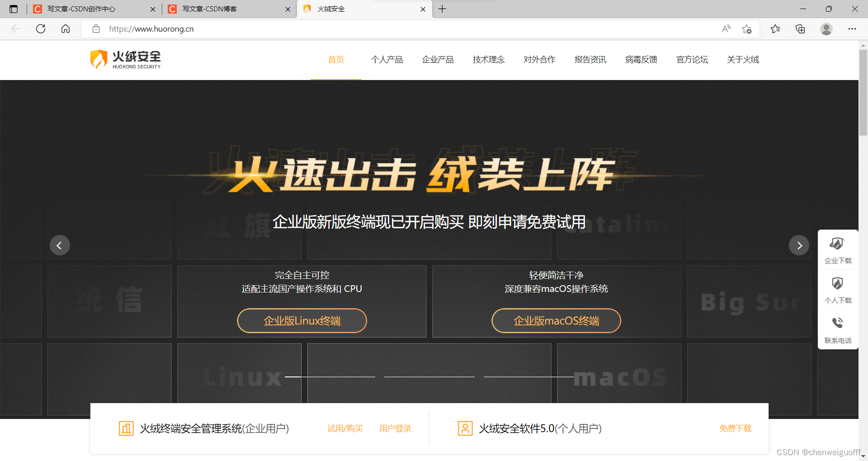Click the enterprise user building icon
The width and height of the screenshot is (868, 461).
126,428
